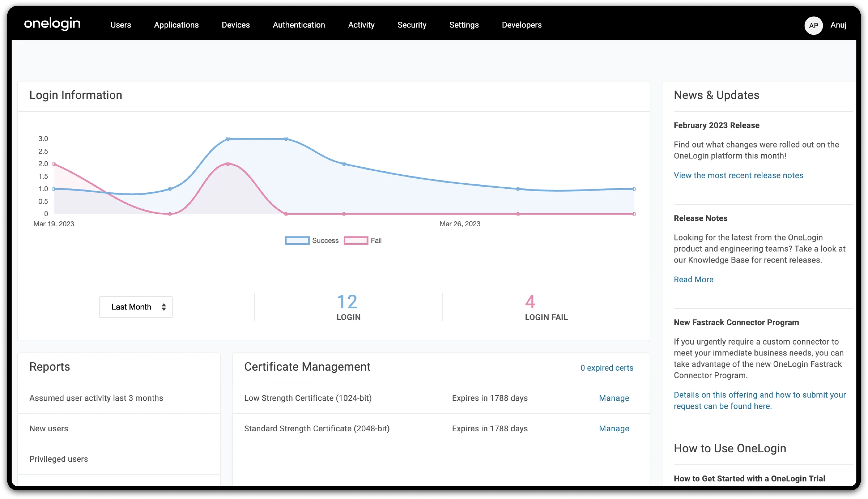Open the Anuj account dropdown

[x=838, y=25]
